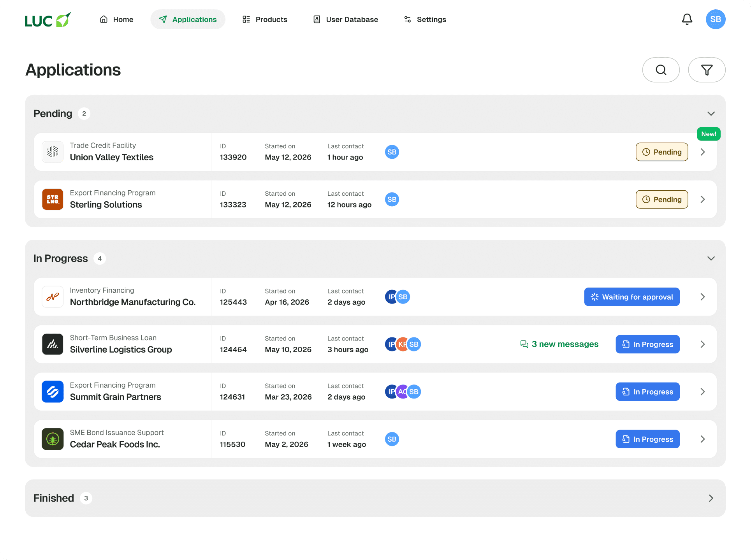751x560 pixels.
Task: Click the Cedar Peak Foods tree logo
Action: [53, 439]
